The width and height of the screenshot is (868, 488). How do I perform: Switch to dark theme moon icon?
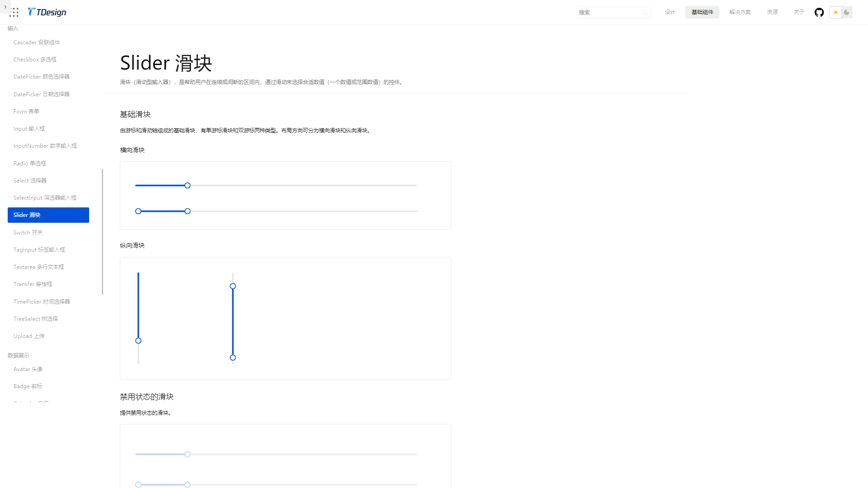[847, 12]
